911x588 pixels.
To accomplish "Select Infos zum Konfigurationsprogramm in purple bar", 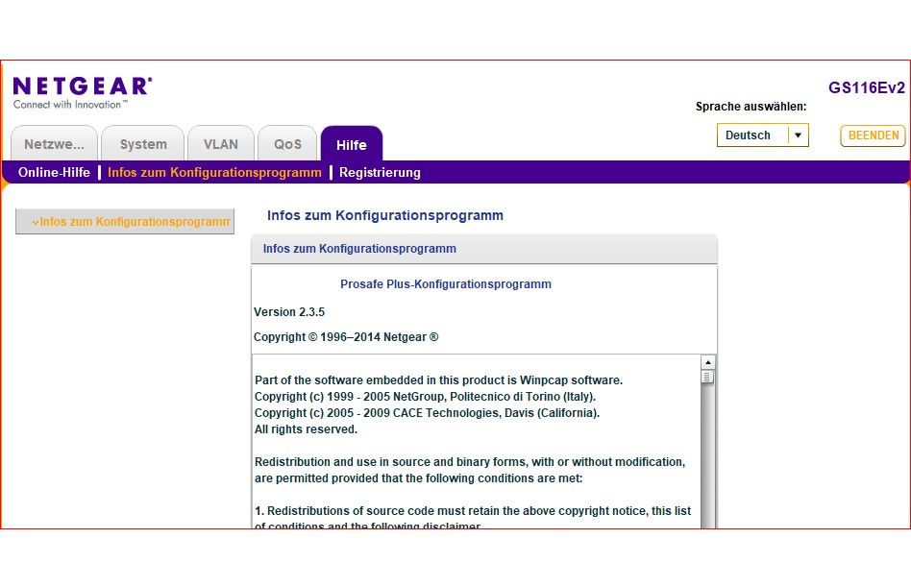I will point(214,173).
